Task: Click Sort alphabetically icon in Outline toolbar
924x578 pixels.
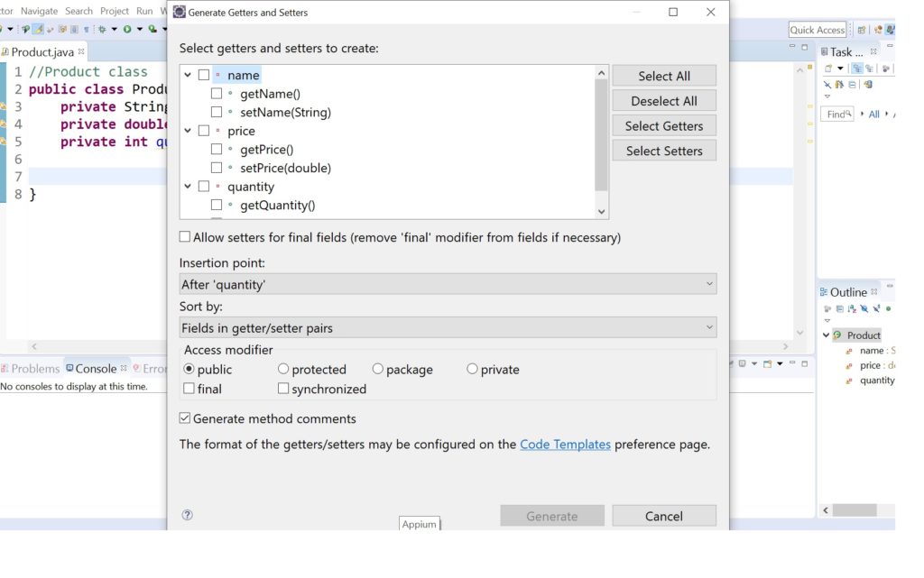Action: tap(852, 308)
